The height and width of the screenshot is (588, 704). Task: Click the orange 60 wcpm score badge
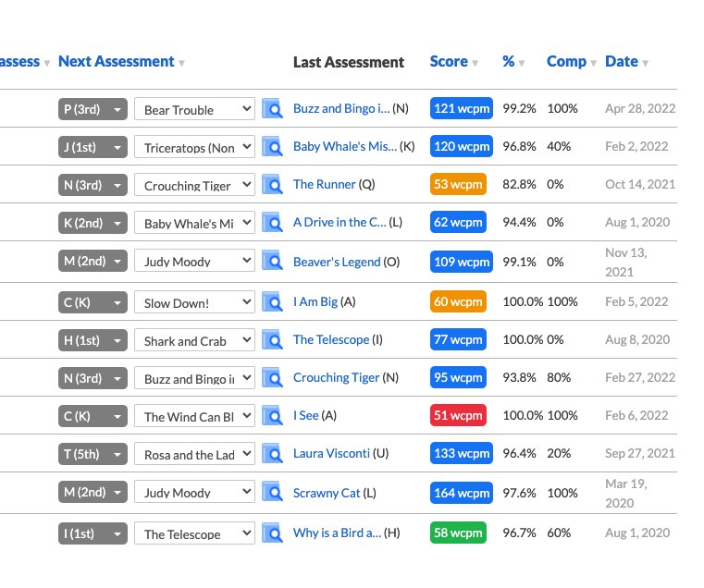(x=458, y=302)
